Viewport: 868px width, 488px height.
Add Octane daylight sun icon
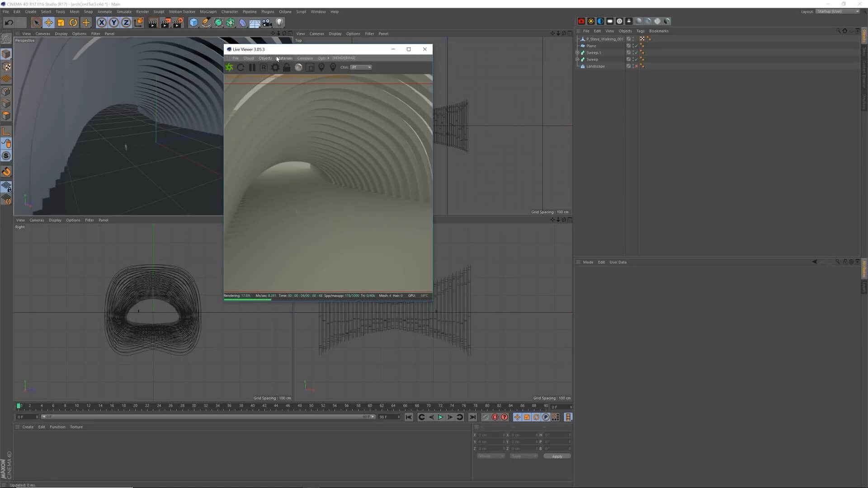coord(591,21)
